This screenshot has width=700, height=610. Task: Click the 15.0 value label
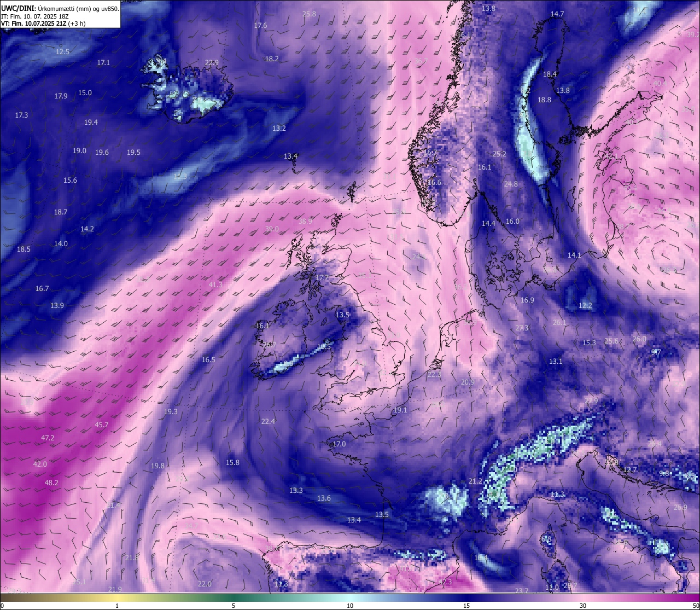[x=85, y=92]
